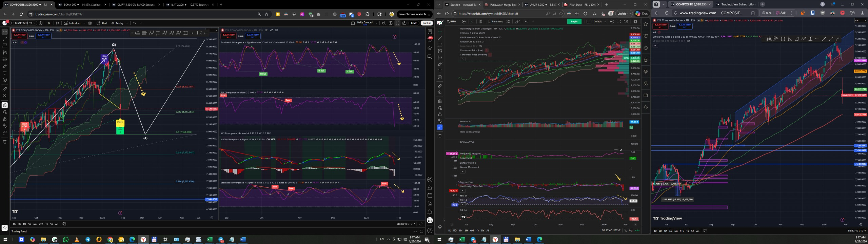Open Indicators in Chrome TradingView toolbar
Screen dimensions: 868x244
click(x=73, y=23)
